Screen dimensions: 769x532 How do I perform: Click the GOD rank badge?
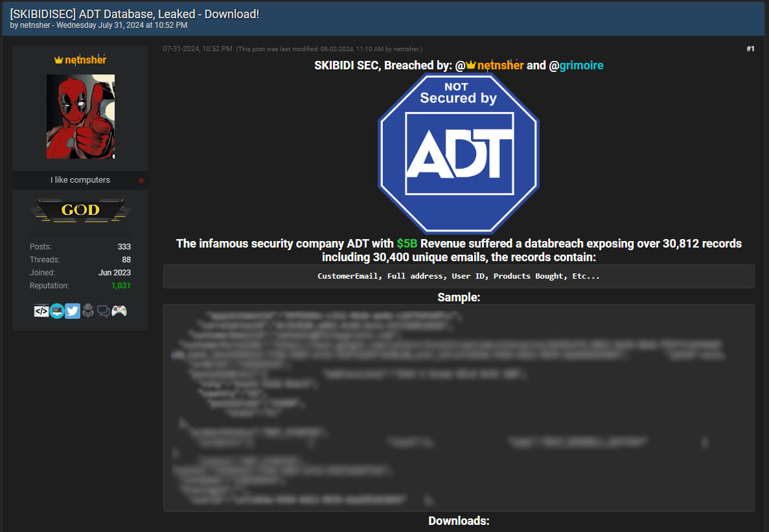pyautogui.click(x=80, y=209)
